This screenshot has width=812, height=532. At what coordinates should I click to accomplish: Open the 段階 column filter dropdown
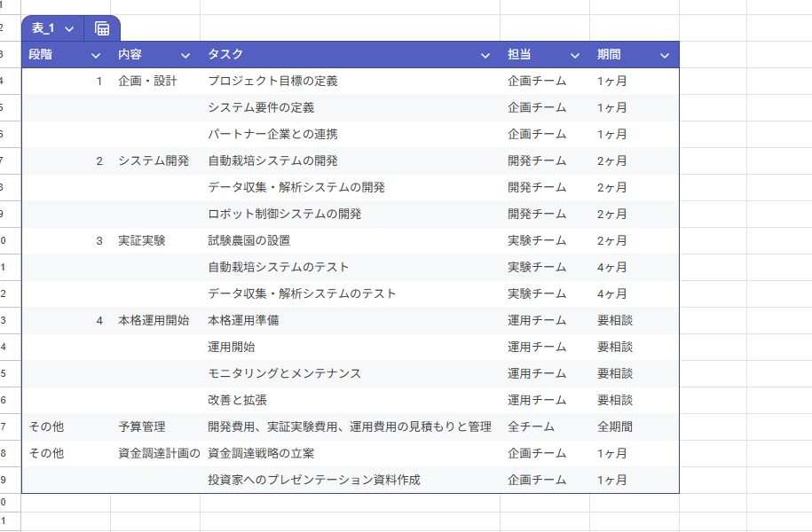(x=96, y=55)
